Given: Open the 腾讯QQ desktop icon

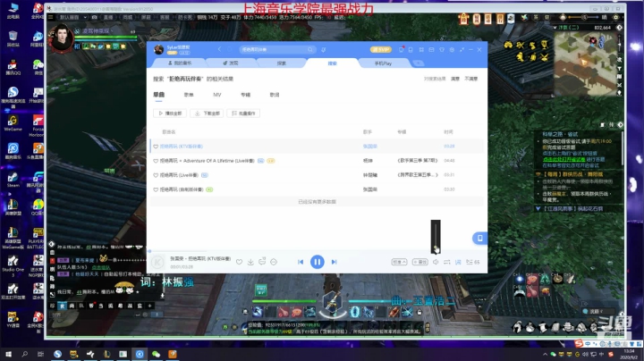Looking at the screenshot, I should click(x=13, y=68).
